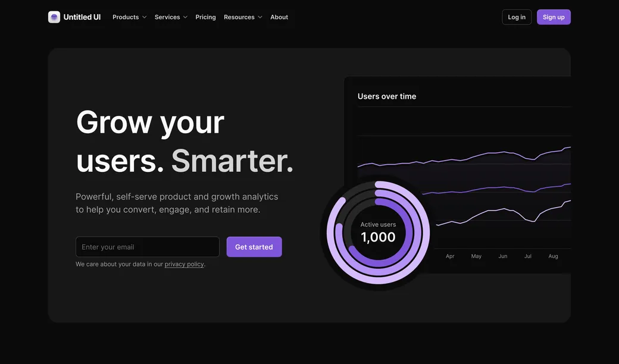
Task: Click the Jun axis label
Action: point(503,256)
